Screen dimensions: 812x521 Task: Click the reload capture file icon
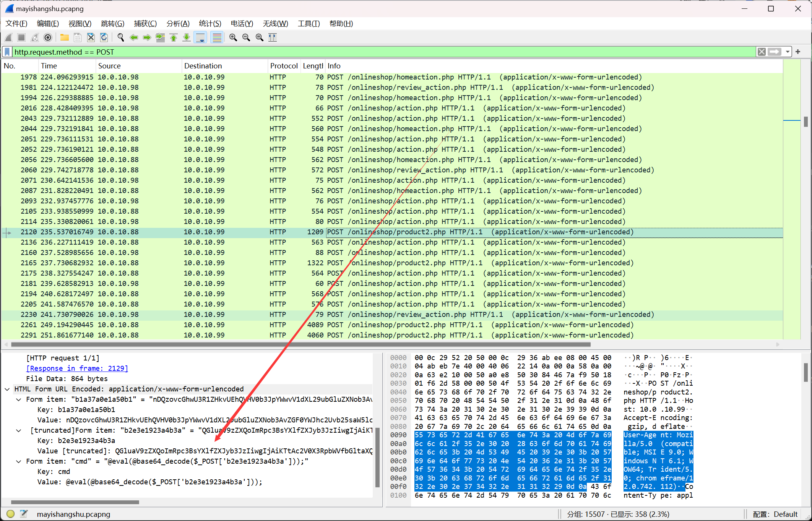(x=104, y=37)
